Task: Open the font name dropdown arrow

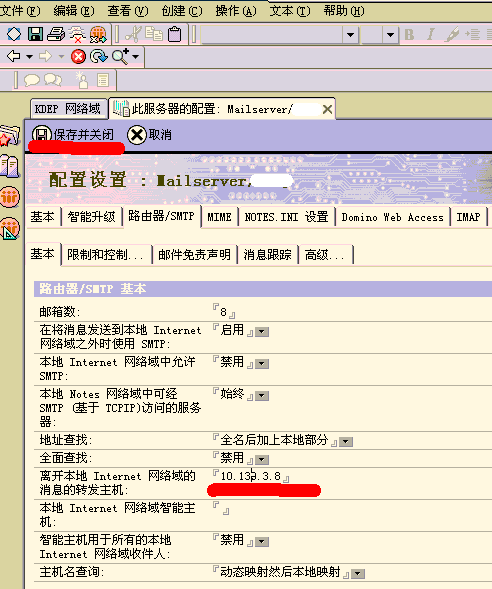Action: click(x=350, y=35)
